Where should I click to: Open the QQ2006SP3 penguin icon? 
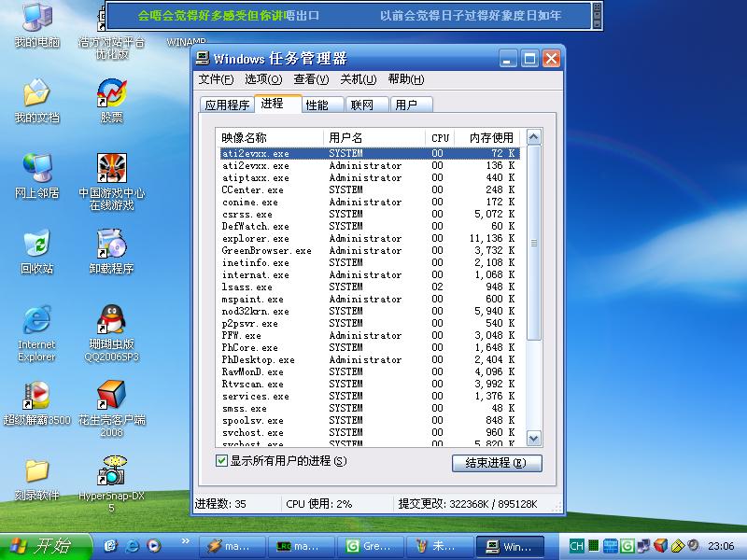click(x=112, y=321)
